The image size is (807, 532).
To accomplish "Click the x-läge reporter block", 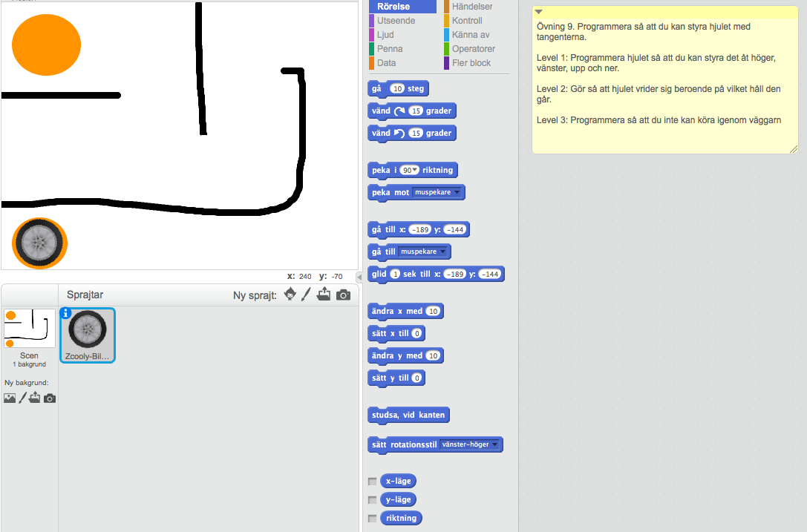I will point(399,481).
